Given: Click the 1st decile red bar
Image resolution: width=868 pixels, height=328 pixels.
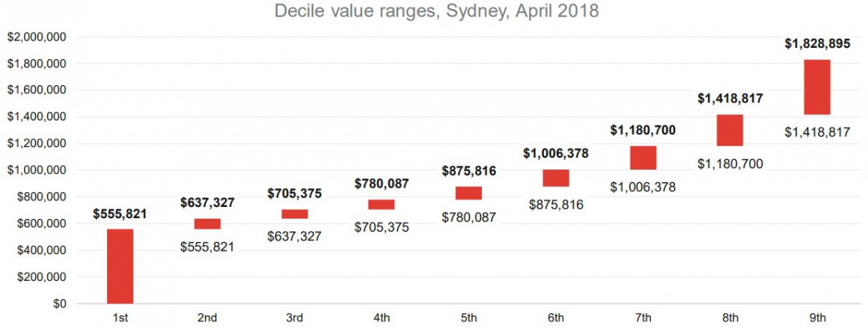Looking at the screenshot, I should [x=120, y=266].
